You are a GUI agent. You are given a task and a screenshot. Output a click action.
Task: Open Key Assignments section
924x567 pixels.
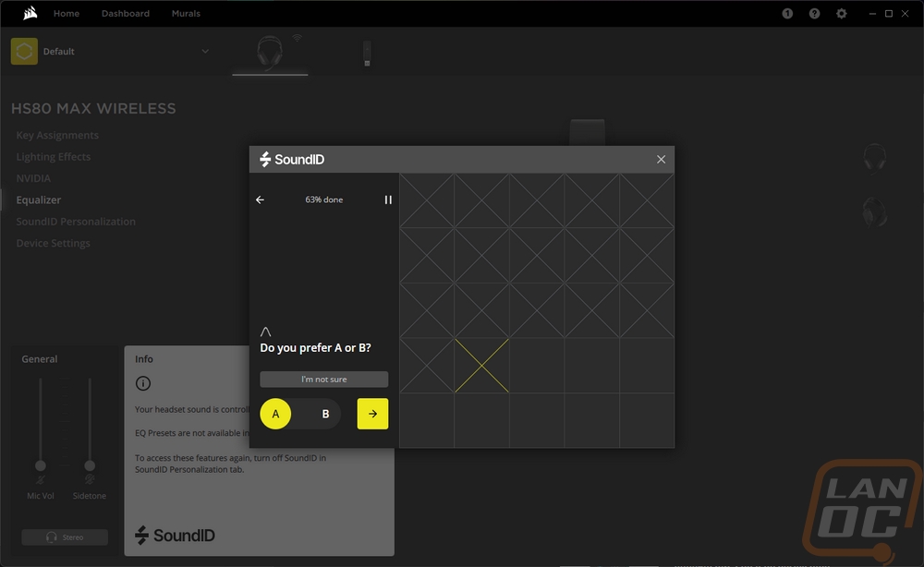[x=57, y=135]
